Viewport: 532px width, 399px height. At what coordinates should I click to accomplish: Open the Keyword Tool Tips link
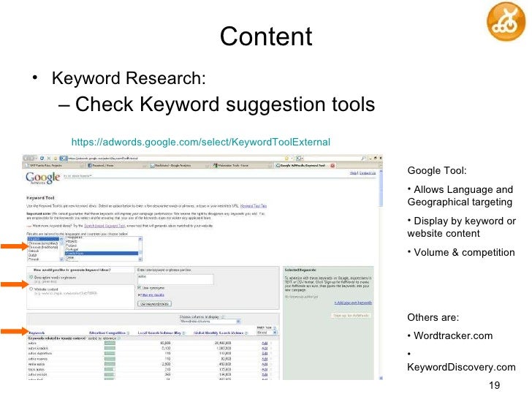(254, 206)
